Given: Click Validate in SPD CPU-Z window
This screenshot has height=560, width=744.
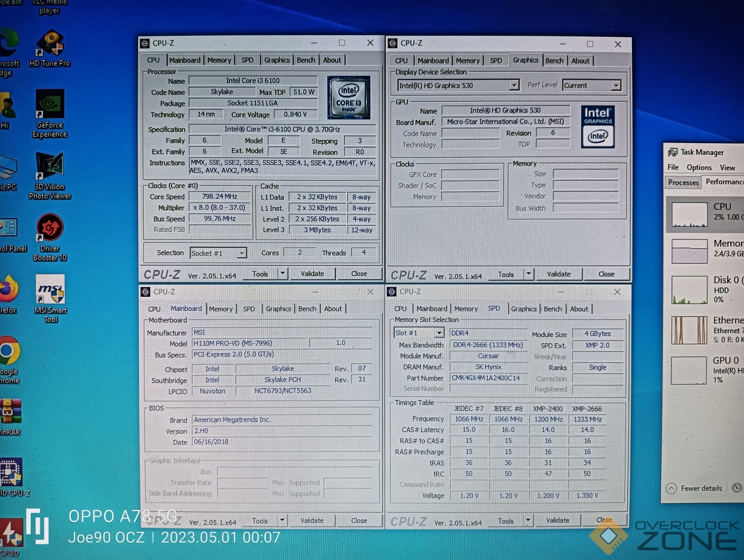Looking at the screenshot, I should point(558,520).
